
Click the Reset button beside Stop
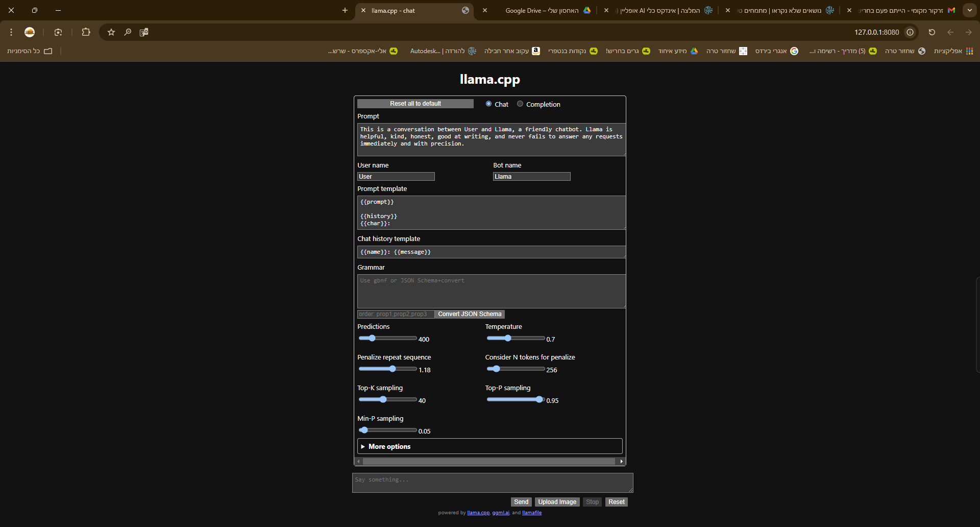pos(616,502)
